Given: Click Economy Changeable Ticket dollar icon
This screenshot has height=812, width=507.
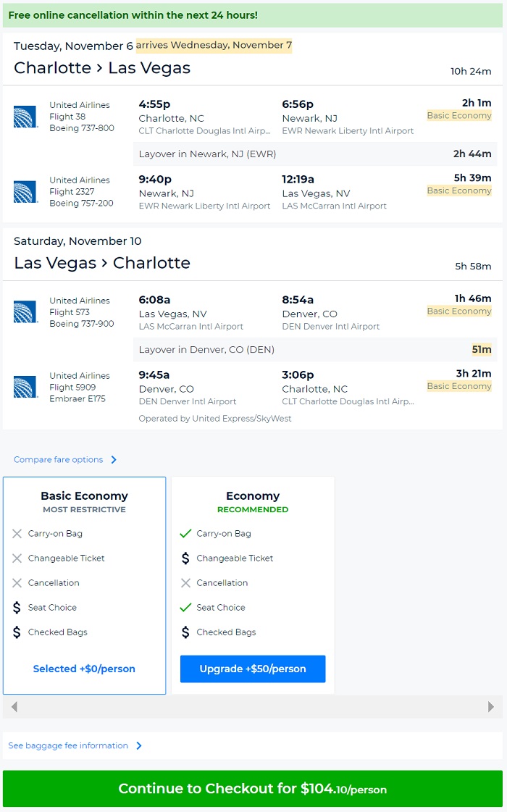Looking at the screenshot, I should [185, 558].
